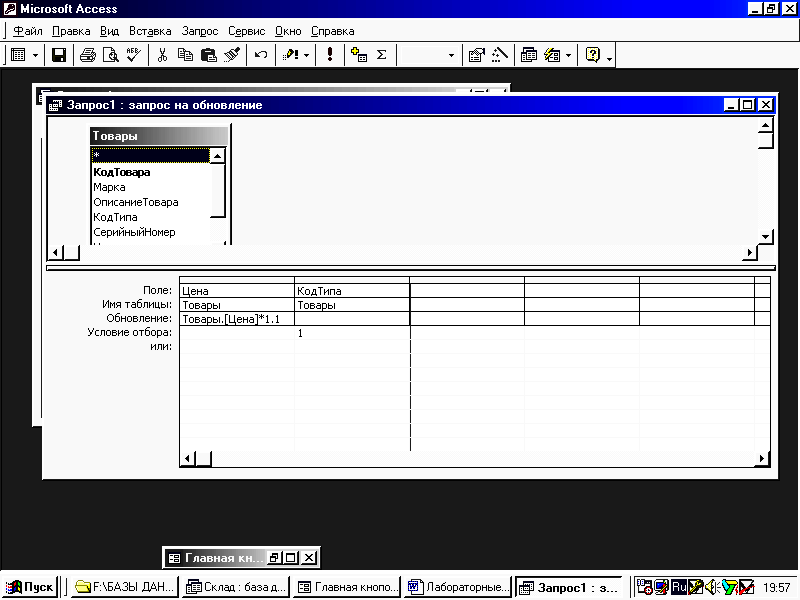Viewport: 800px width, 600px height.
Task: Open toolbar options arrow after help
Action: coord(609,57)
